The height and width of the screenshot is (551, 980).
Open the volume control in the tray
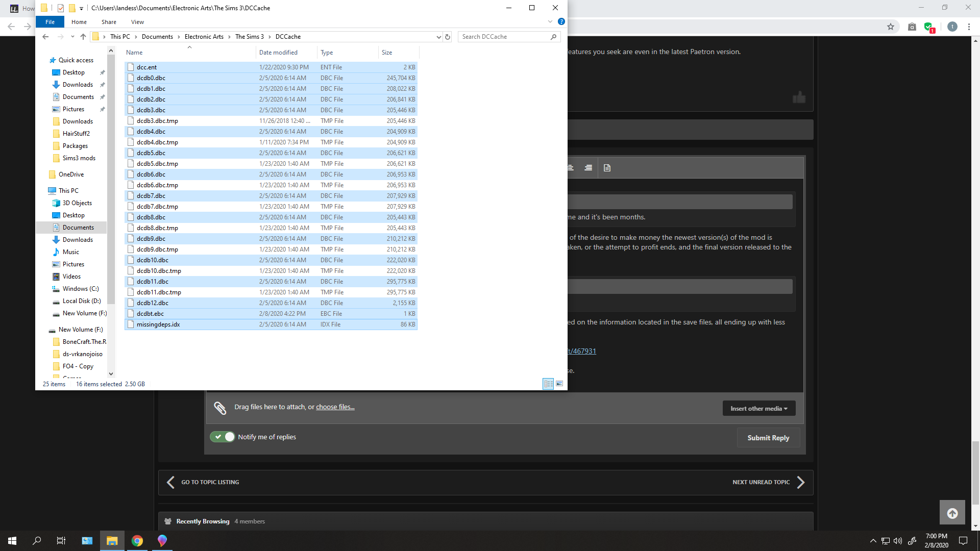click(898, 541)
